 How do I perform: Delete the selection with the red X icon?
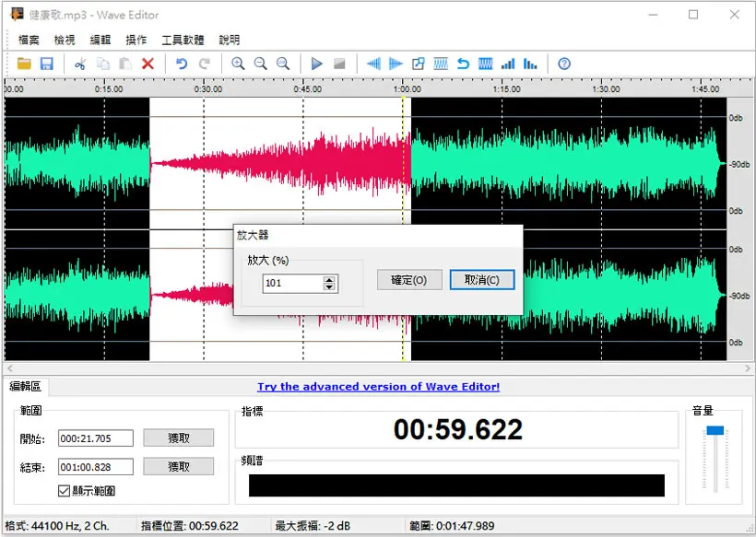click(x=148, y=64)
